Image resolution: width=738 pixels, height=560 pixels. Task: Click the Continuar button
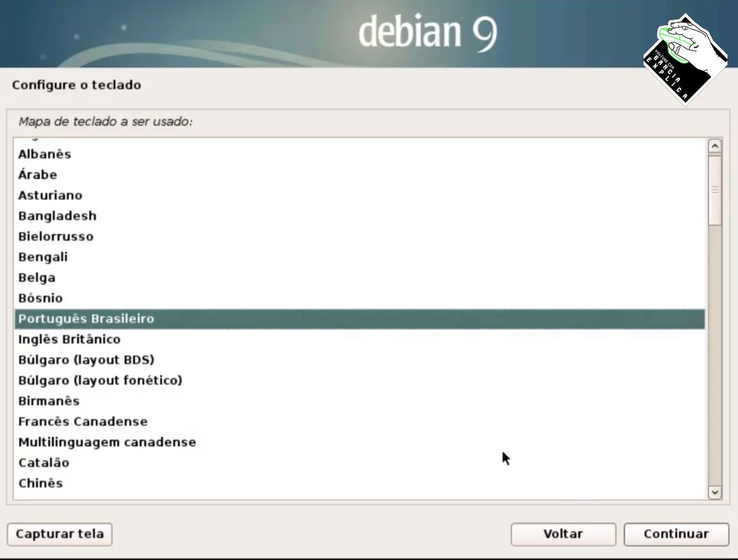(676, 534)
